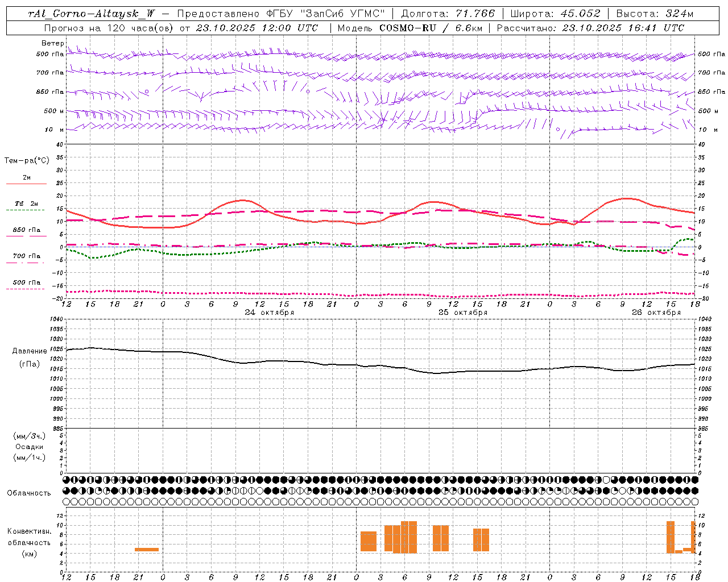Click the 985 value on left pressure axis
This screenshot has width=728, height=582.
[57, 429]
